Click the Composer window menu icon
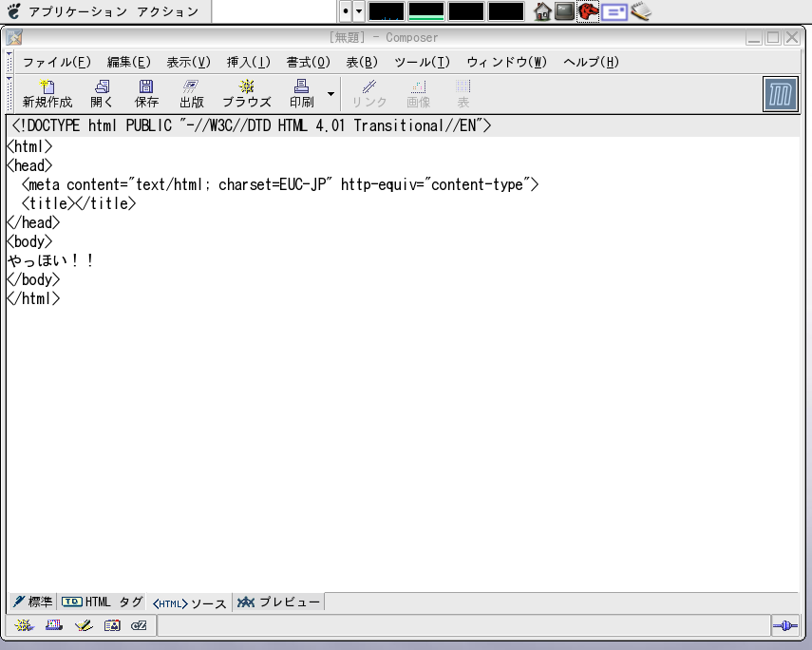This screenshot has height=650, width=812. click(x=14, y=37)
